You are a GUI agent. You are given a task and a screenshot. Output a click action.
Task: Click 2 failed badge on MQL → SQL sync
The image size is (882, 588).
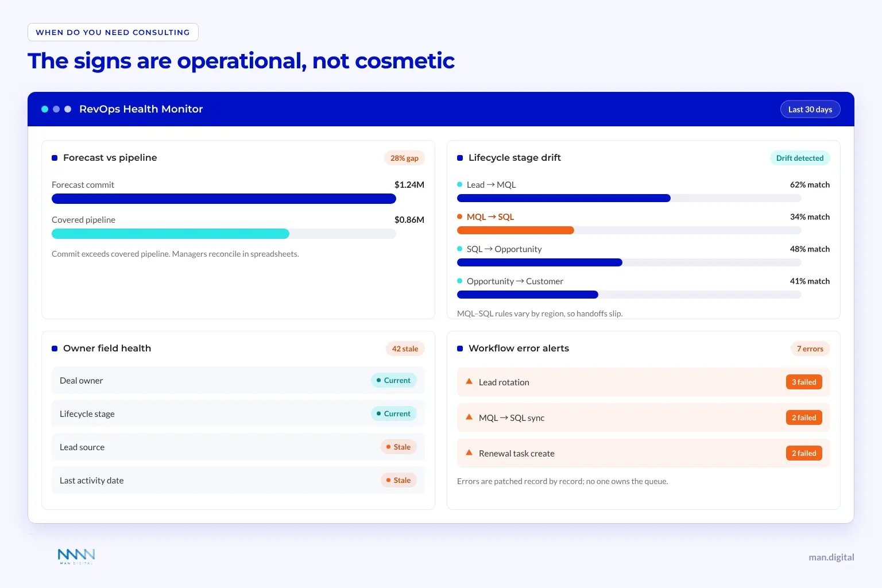(x=804, y=417)
